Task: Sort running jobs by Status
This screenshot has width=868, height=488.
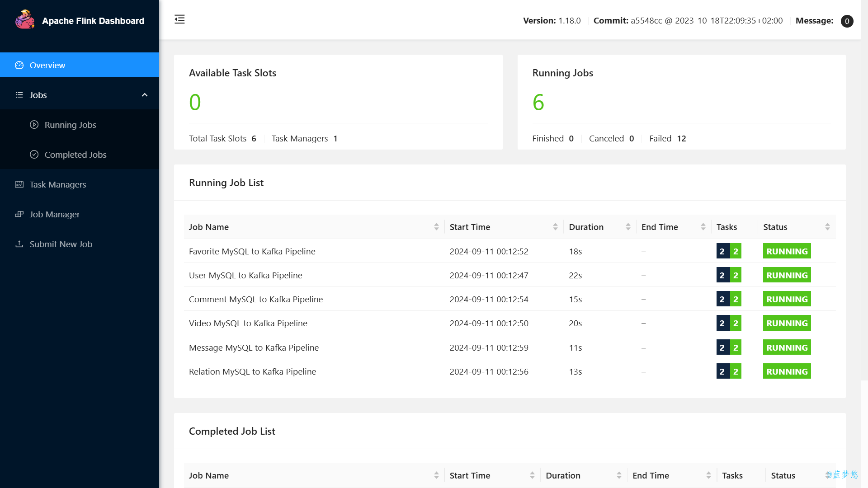Action: (x=827, y=227)
